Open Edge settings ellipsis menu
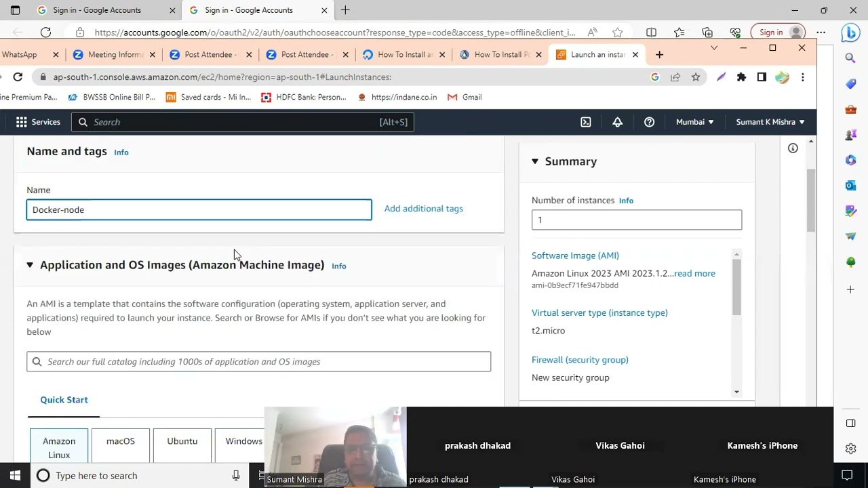The image size is (868, 488). click(x=821, y=33)
